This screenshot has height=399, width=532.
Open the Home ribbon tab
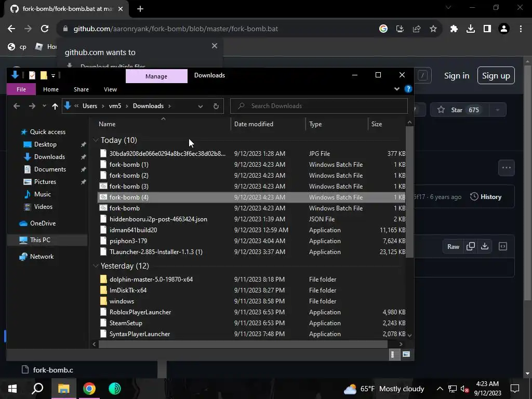[51, 89]
